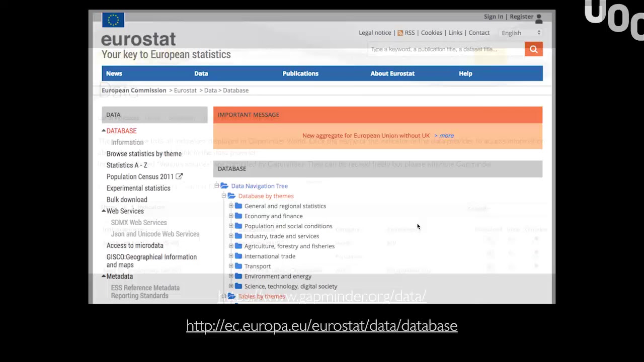
Task: Click the Agriculture, forestry and fisheries folder icon
Action: tap(238, 246)
